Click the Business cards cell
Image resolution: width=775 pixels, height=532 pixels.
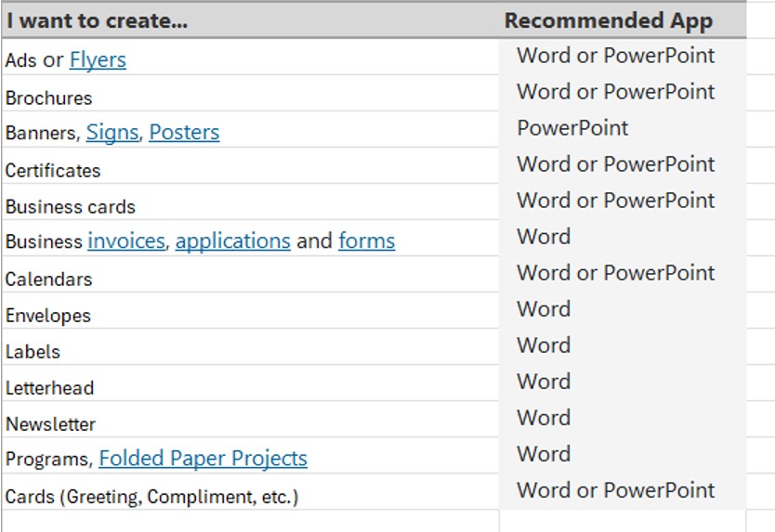[250, 202]
